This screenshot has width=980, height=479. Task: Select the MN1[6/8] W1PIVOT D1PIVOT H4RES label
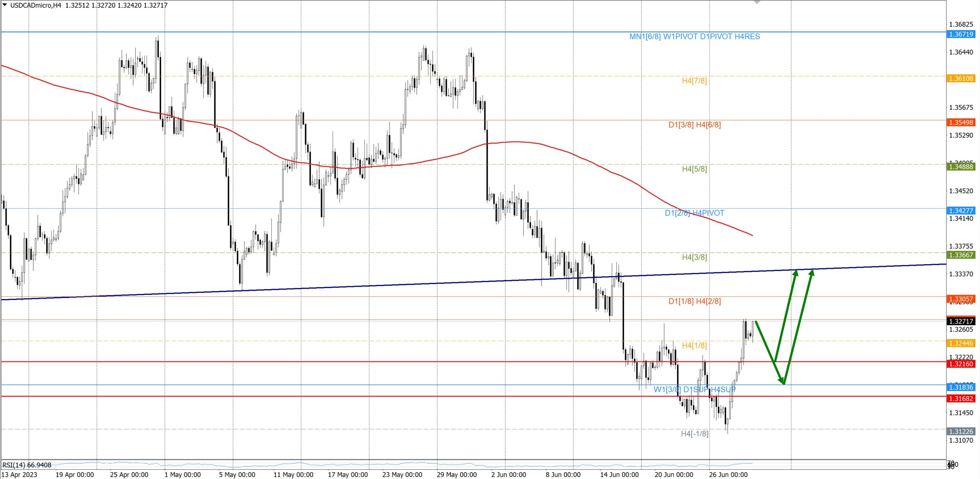tap(694, 37)
